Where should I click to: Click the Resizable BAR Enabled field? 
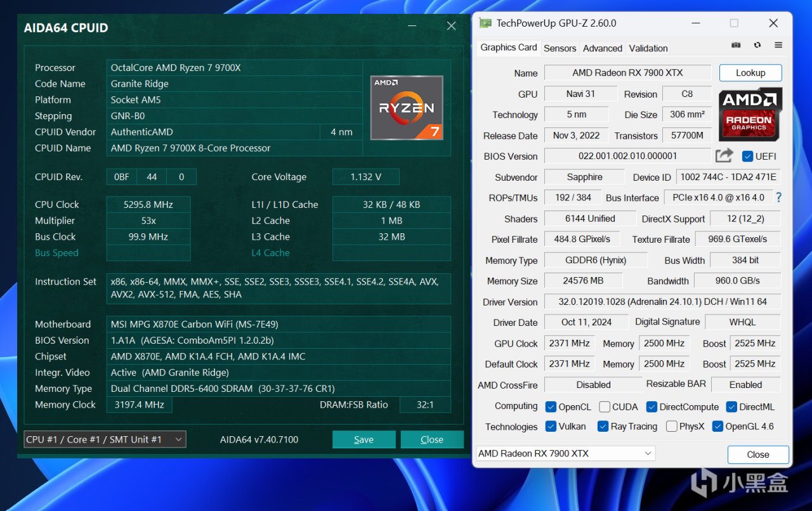click(745, 385)
